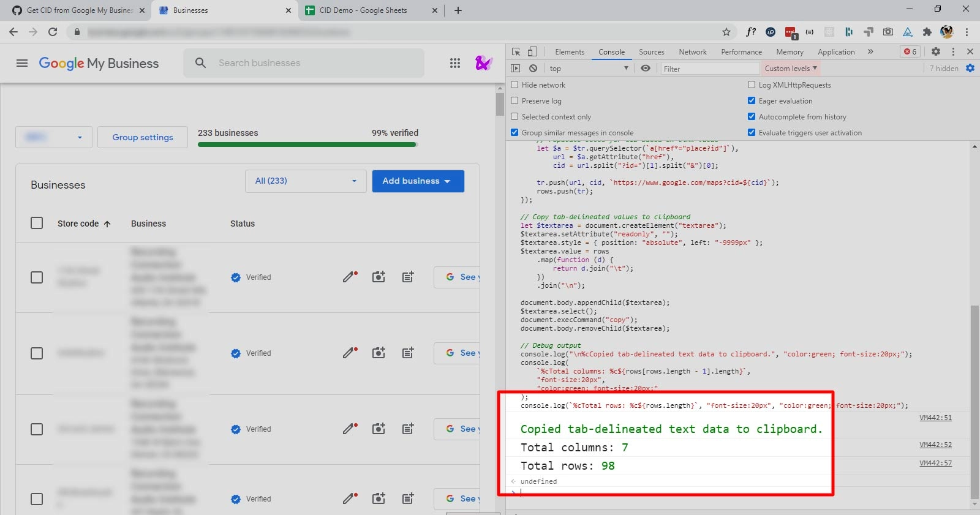
Task: Click the add photo icon in the third business row
Action: (x=379, y=429)
